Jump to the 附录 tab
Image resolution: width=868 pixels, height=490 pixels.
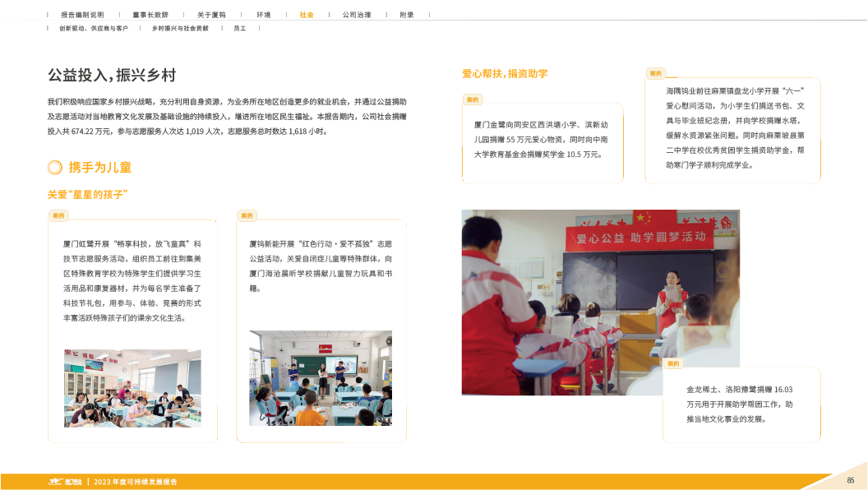(x=407, y=15)
